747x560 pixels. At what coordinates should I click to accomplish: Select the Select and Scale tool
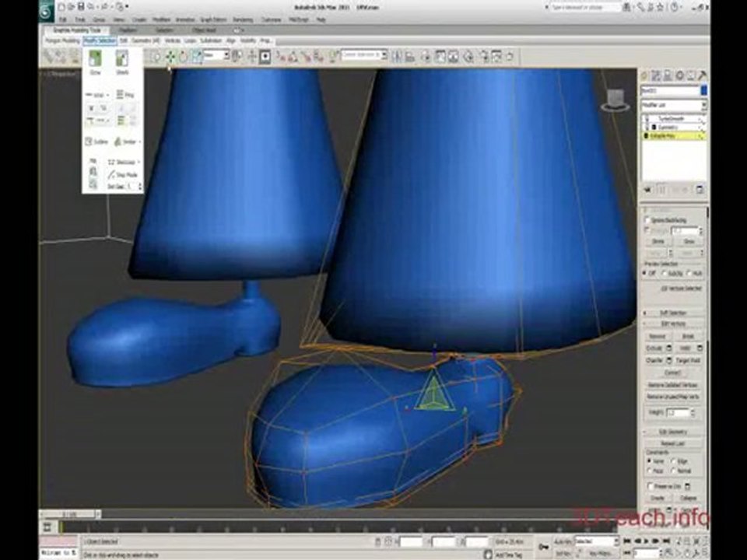point(196,57)
